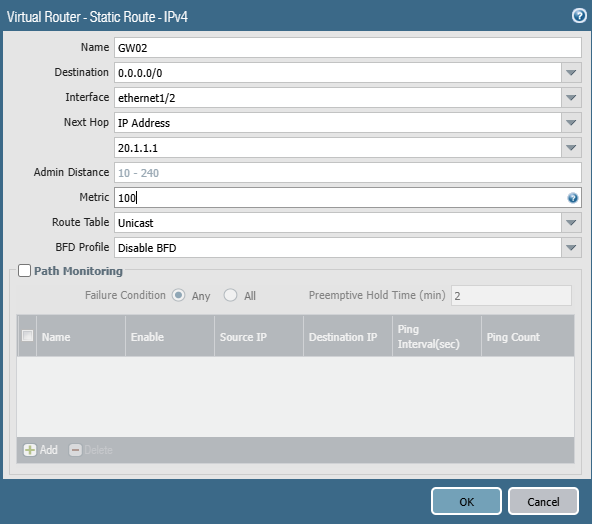Click the Ping Count column header
Screen dimensions: 592x524
[528, 336]
